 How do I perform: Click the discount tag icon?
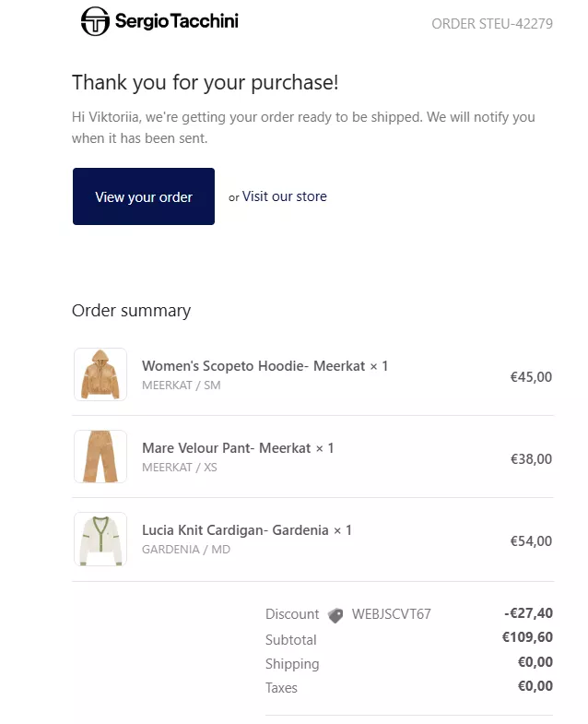click(335, 615)
